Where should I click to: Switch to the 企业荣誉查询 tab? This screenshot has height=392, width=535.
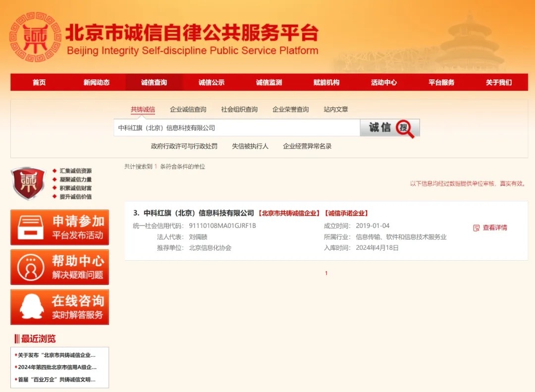[291, 110]
